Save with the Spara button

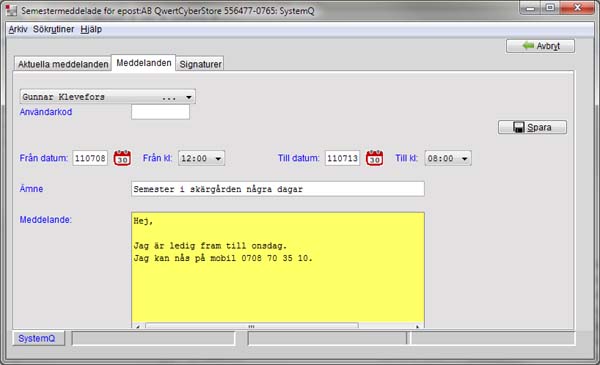(532, 127)
